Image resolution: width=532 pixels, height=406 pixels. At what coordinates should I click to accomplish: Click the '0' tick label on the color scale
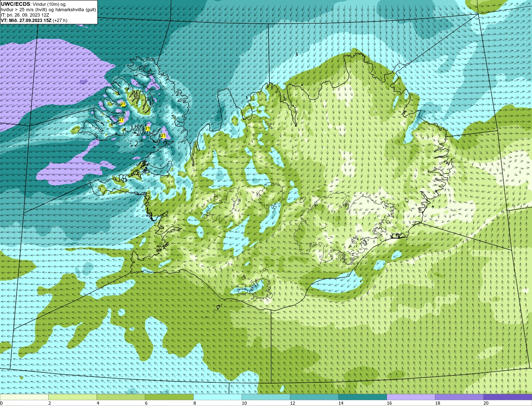click(1, 403)
